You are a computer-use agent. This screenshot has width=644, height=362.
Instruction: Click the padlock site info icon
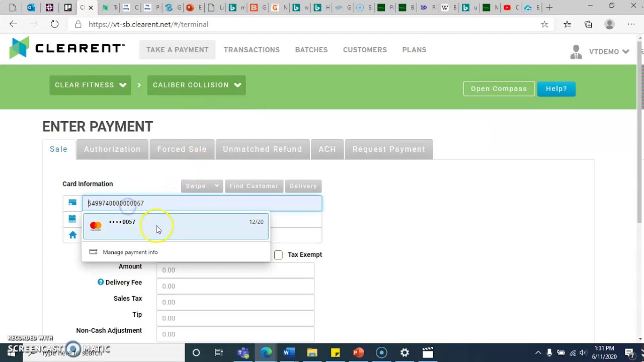coord(78,24)
